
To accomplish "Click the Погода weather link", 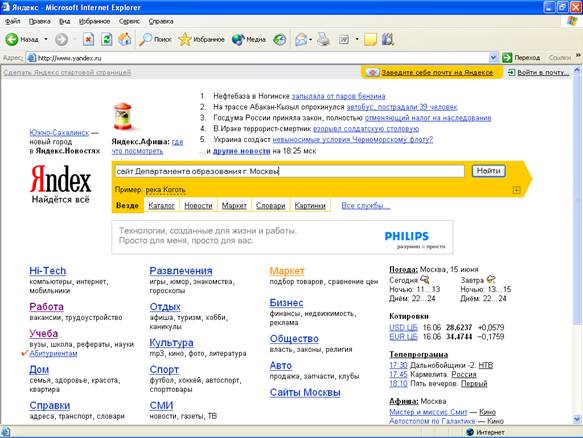I will (403, 270).
